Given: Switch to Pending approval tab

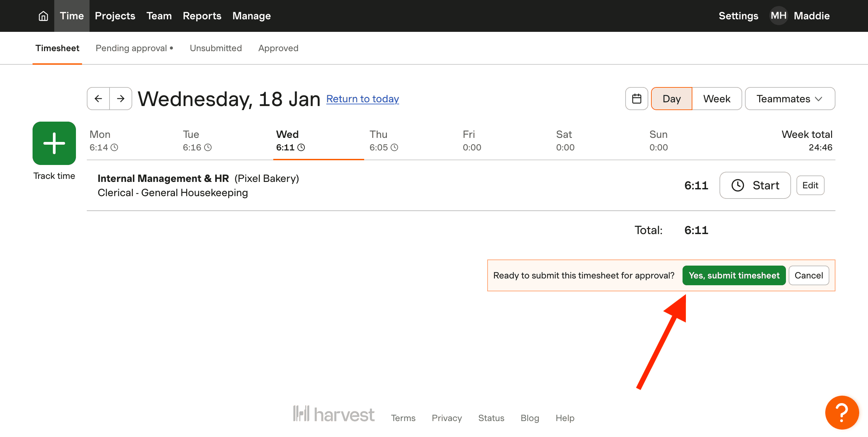Looking at the screenshot, I should click(x=134, y=48).
